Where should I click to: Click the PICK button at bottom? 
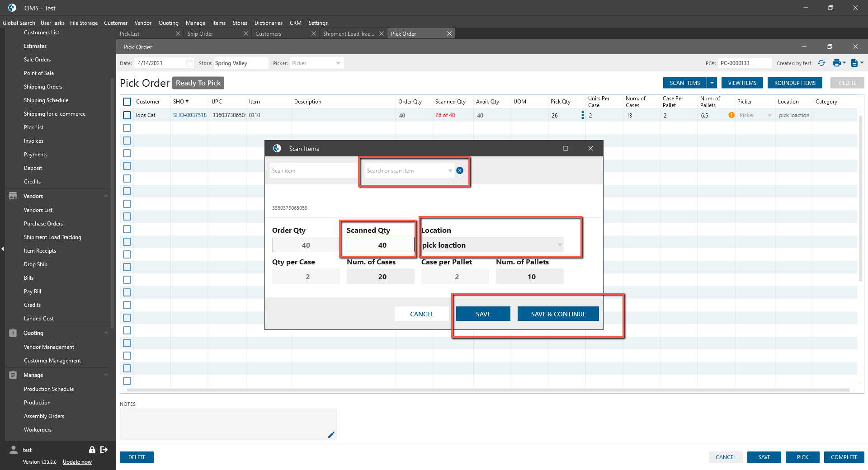pyautogui.click(x=802, y=457)
